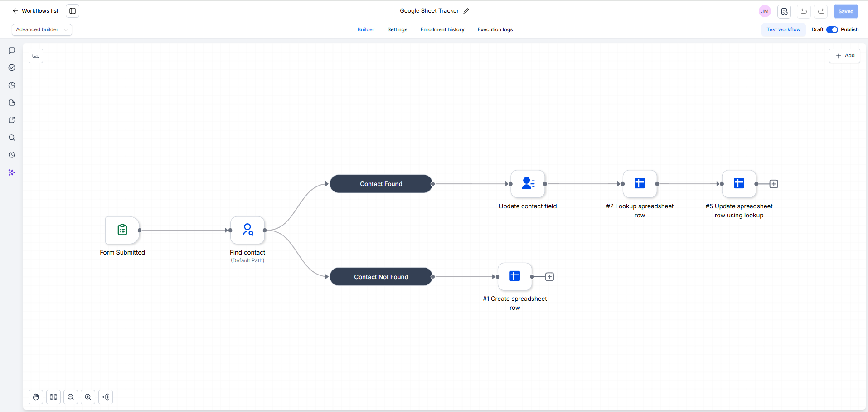Zoom in the canvas
The image size is (868, 412).
(88, 397)
